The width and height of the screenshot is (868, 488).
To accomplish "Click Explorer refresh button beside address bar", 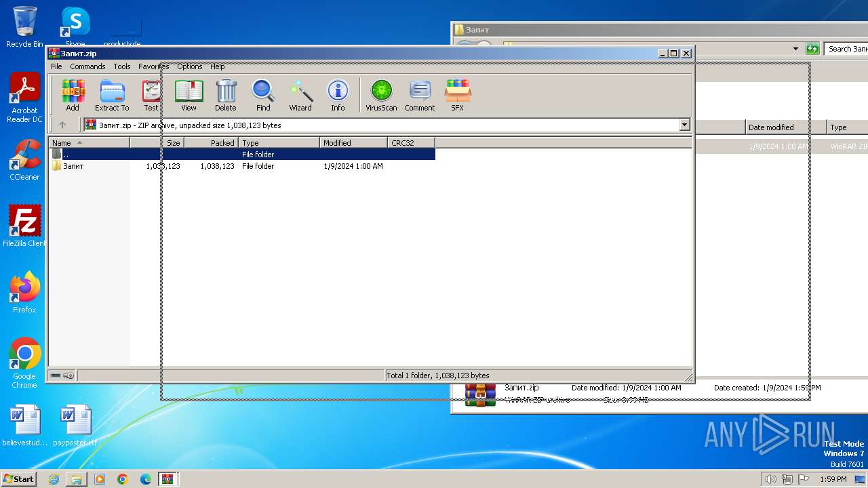I will 812,49.
